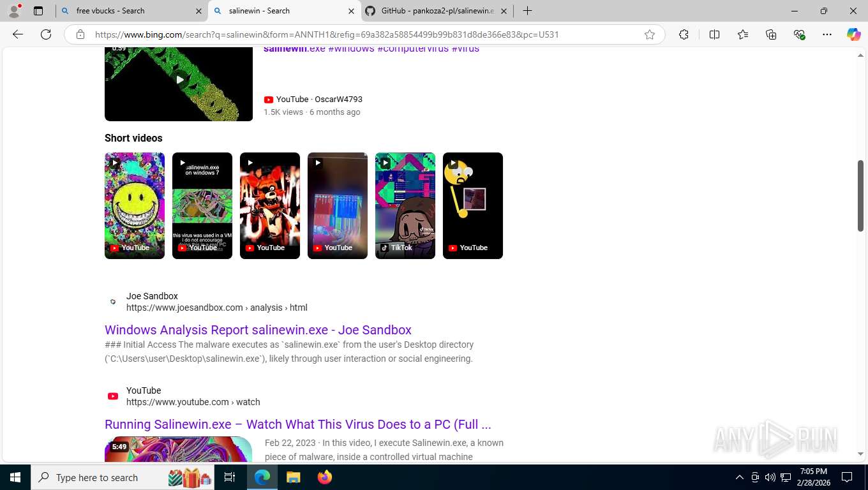Open network status tray icon
This screenshot has width=868, height=490.
786,477
